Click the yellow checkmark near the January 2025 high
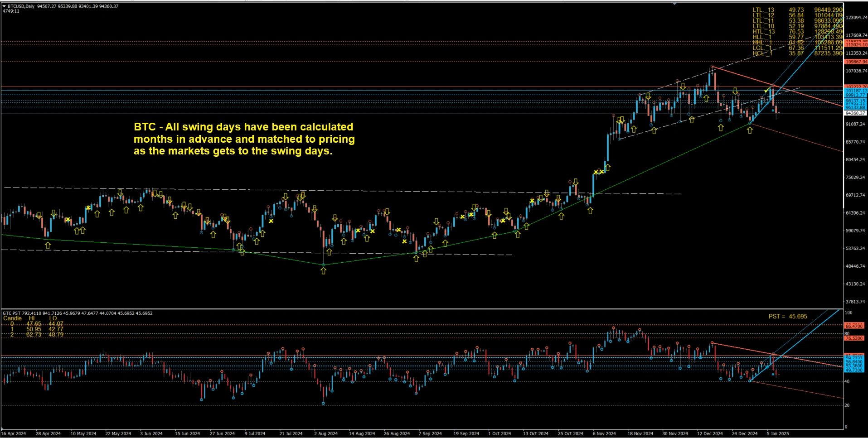Screen dimensions: 868x438 click(x=766, y=91)
